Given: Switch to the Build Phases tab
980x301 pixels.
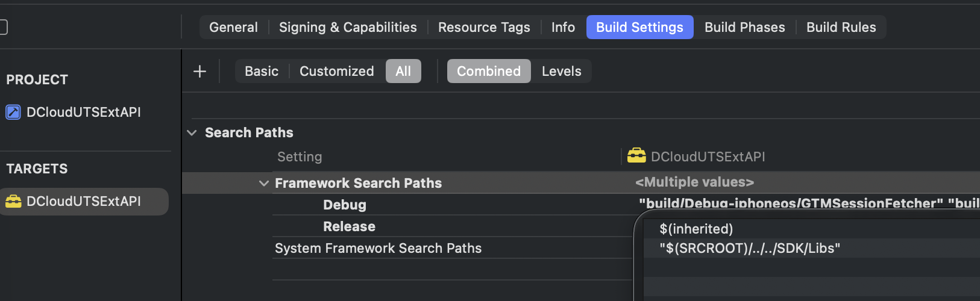Looking at the screenshot, I should click(x=745, y=27).
